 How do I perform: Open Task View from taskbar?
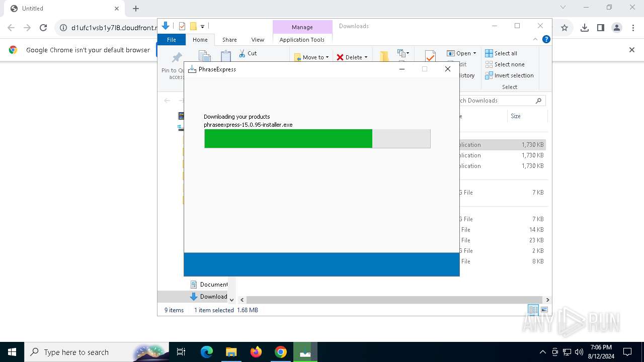181,352
